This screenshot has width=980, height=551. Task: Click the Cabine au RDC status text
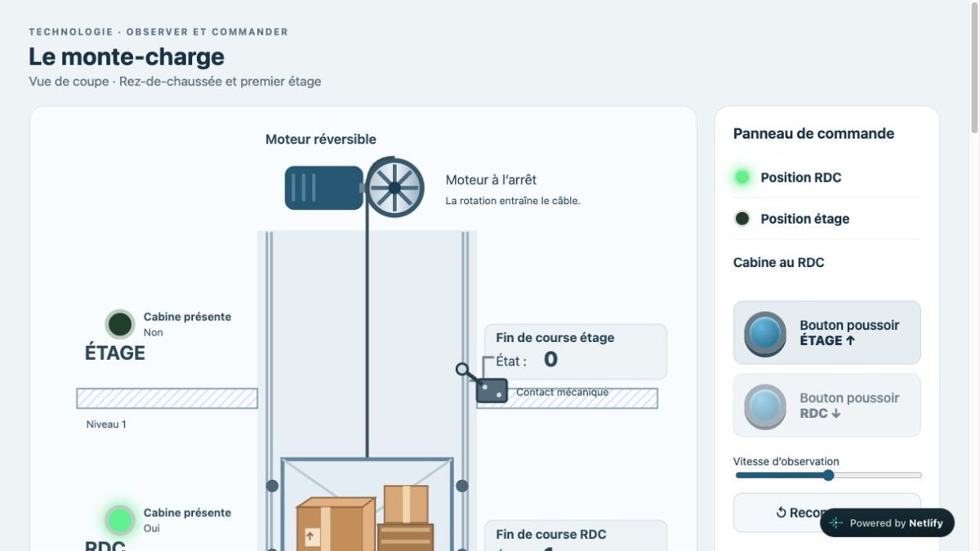pyautogui.click(x=779, y=262)
